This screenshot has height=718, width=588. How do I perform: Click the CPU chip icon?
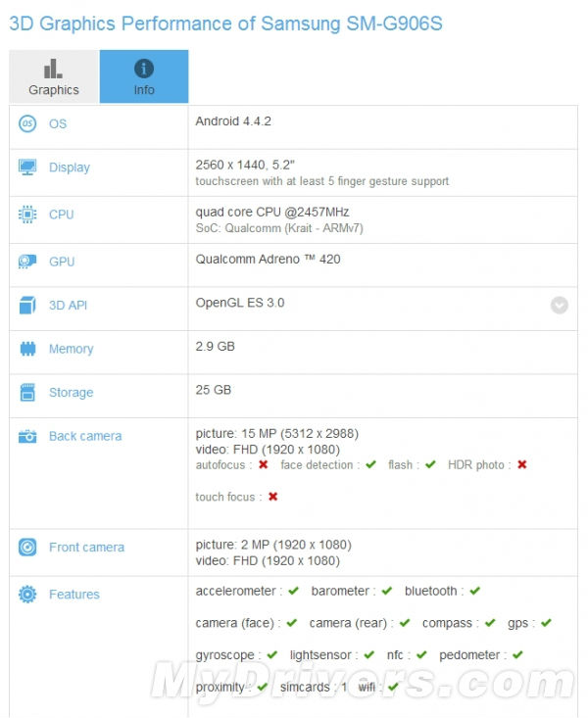tap(27, 215)
